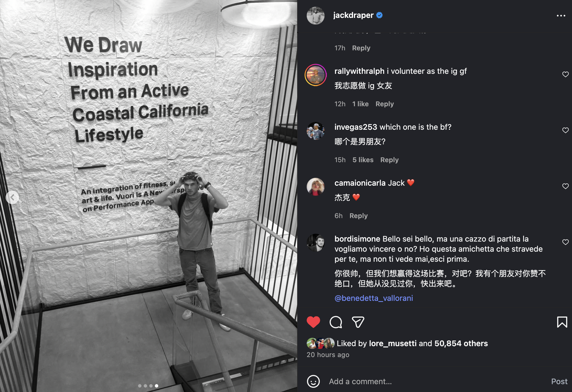This screenshot has height=392, width=572.
Task: Share post via paper plane icon
Action: 358,322
